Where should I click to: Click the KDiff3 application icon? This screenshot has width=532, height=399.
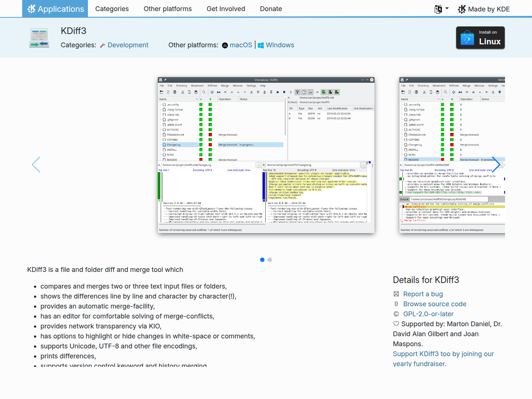click(x=39, y=38)
